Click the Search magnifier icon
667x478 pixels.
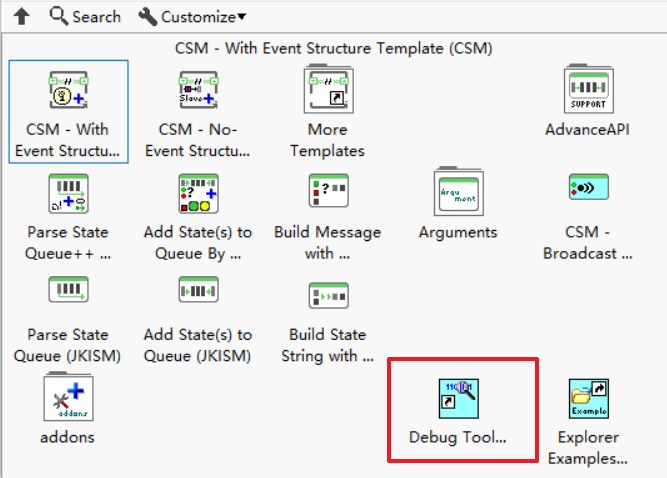point(59,17)
